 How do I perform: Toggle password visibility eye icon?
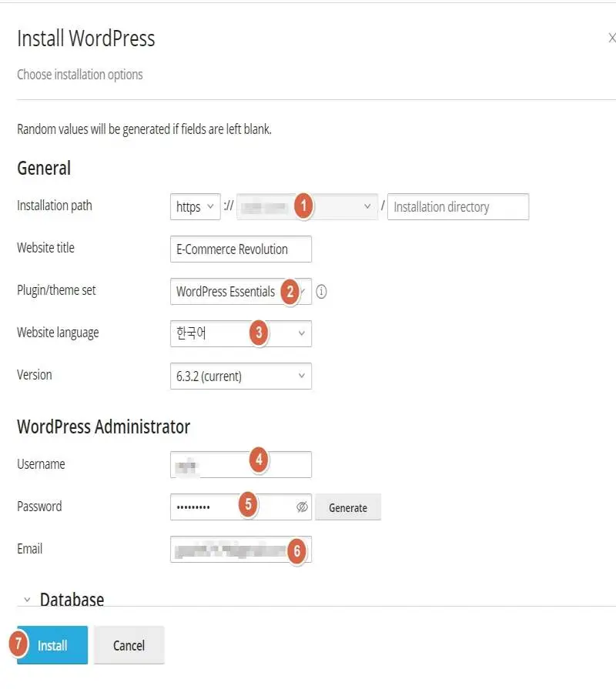302,507
